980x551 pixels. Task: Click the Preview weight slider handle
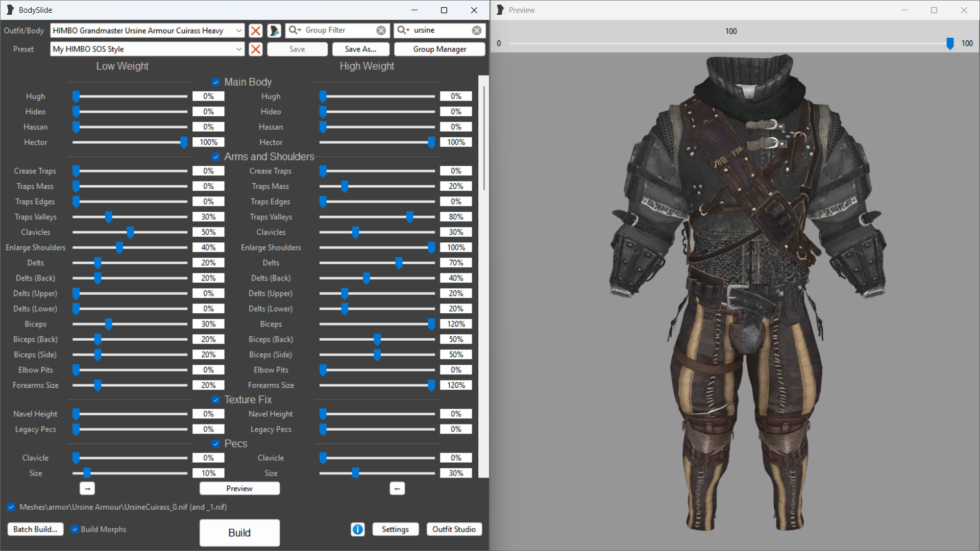[950, 44]
